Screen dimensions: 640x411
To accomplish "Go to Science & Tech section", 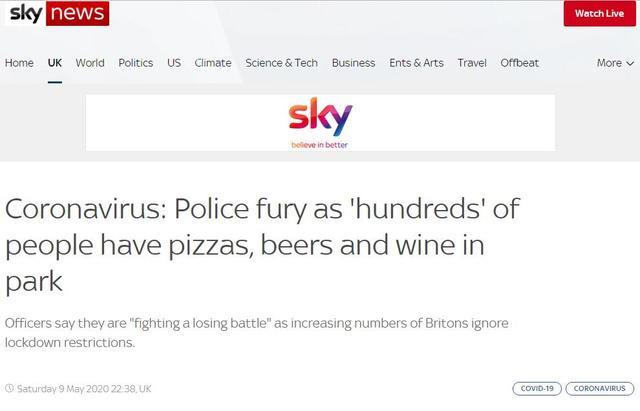I will [282, 63].
